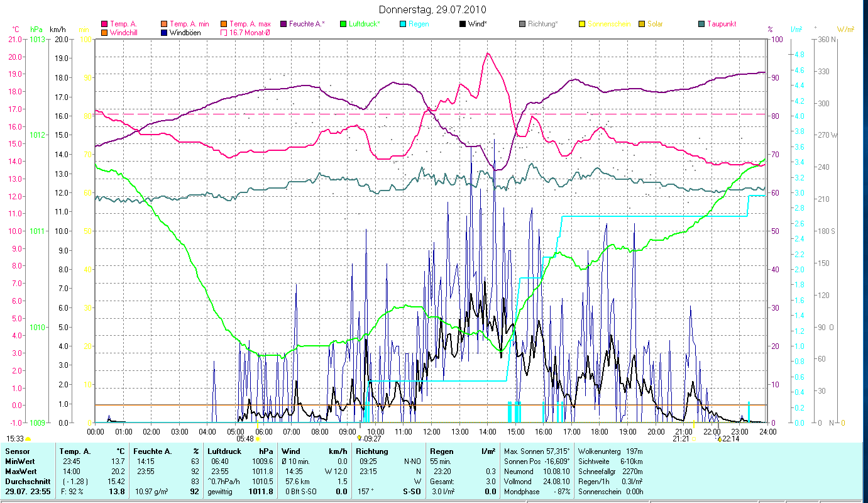The image size is (868, 503).
Task: Click the Richtung header in the table
Action: [372, 451]
